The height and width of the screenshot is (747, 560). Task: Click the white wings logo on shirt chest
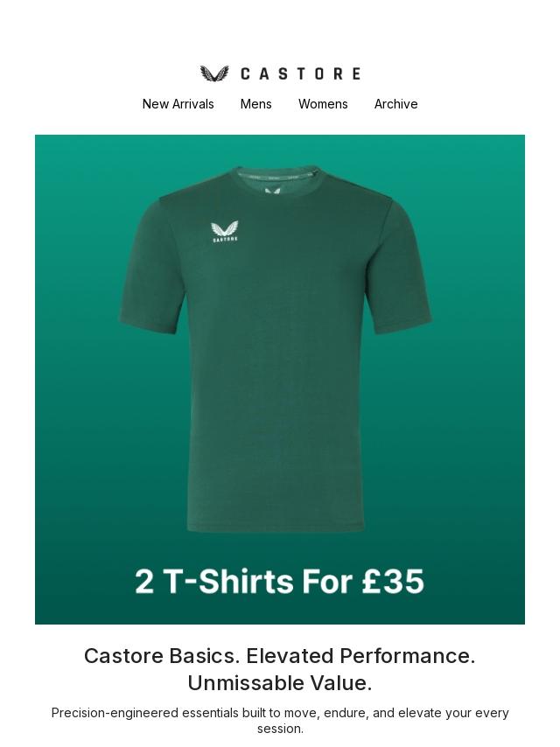225,228
